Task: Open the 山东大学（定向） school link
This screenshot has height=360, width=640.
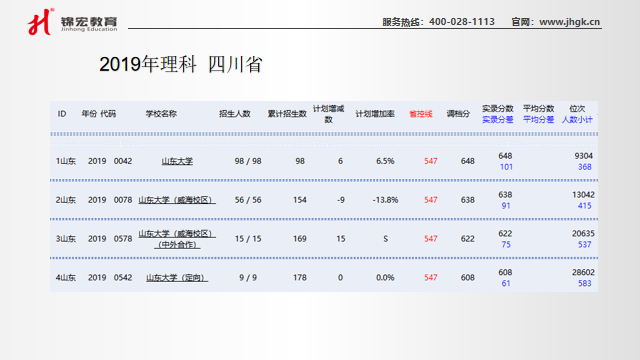Action: coord(177,278)
